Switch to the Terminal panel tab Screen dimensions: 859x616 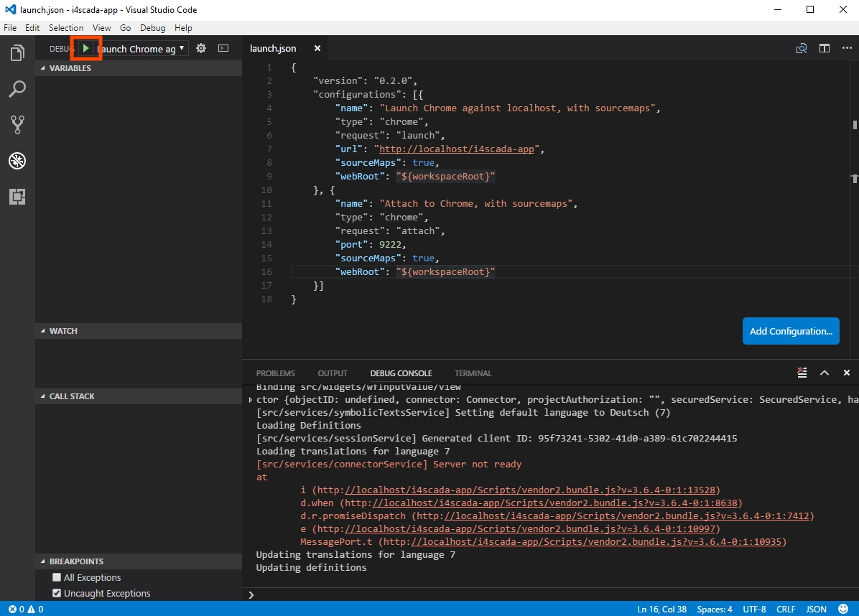[x=473, y=373]
